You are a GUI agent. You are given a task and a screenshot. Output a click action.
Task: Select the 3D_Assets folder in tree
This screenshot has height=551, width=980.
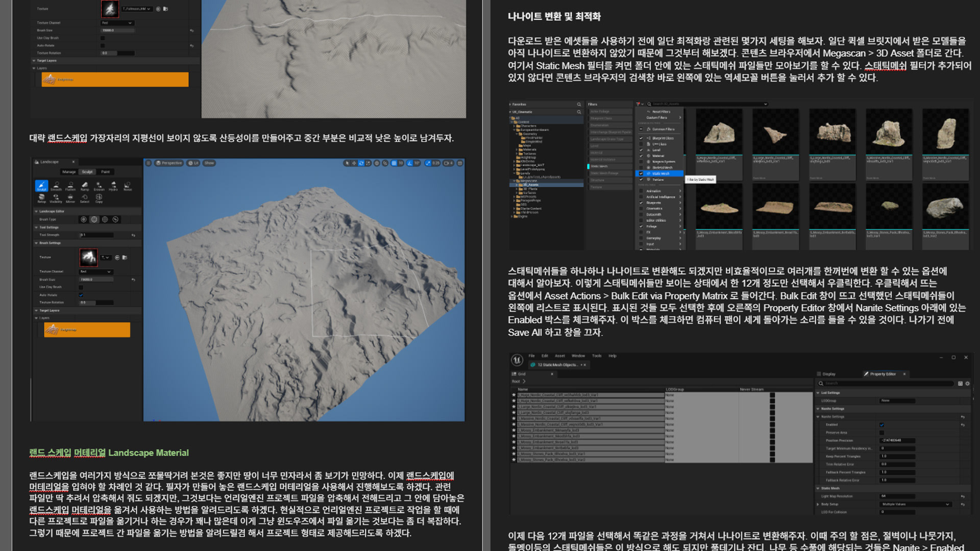(531, 185)
